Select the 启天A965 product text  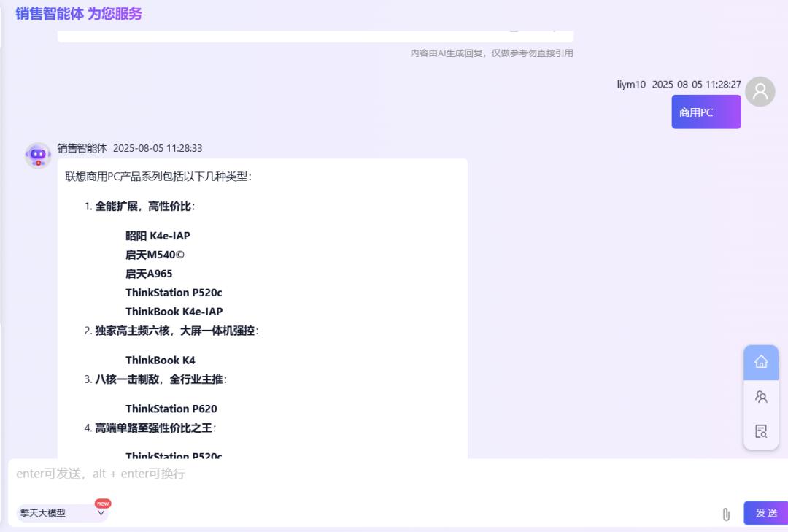tap(149, 274)
